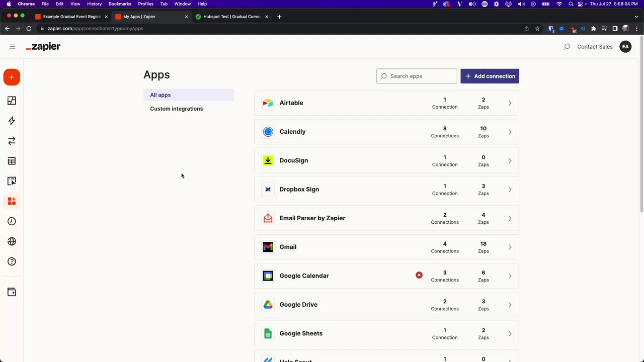Click the Google Drive app icon
Image resolution: width=644 pixels, height=362 pixels.
point(268,305)
